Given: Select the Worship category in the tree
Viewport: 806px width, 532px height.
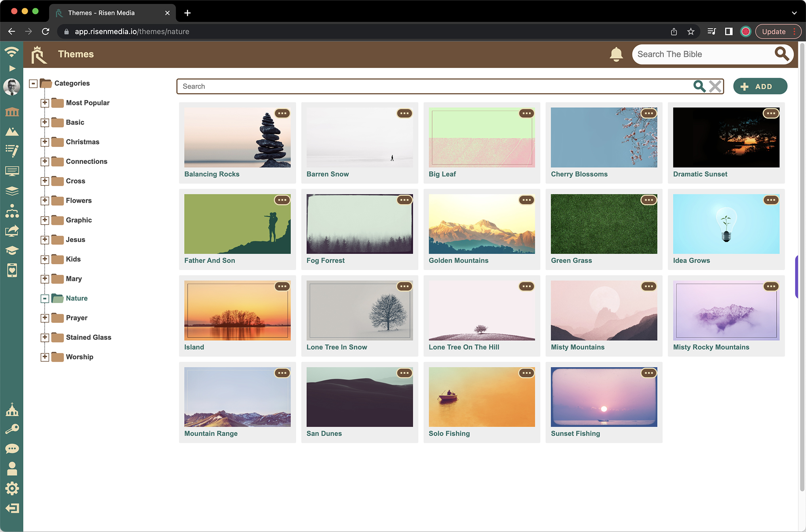Looking at the screenshot, I should tap(80, 357).
